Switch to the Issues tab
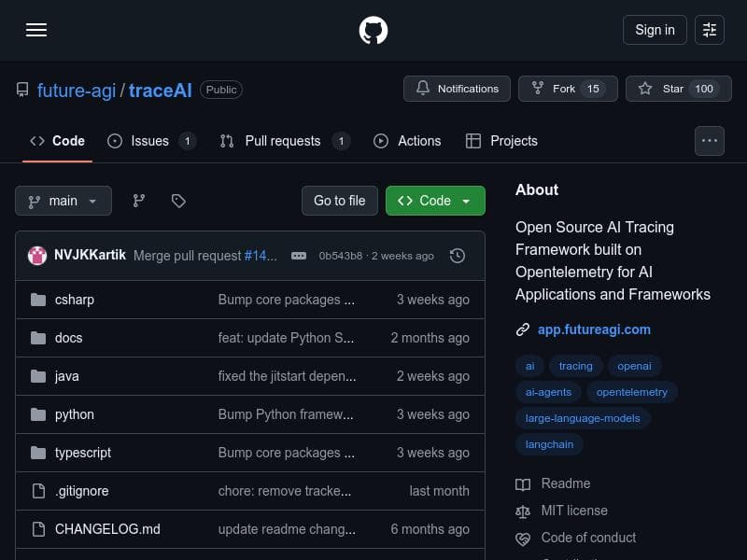 click(150, 141)
